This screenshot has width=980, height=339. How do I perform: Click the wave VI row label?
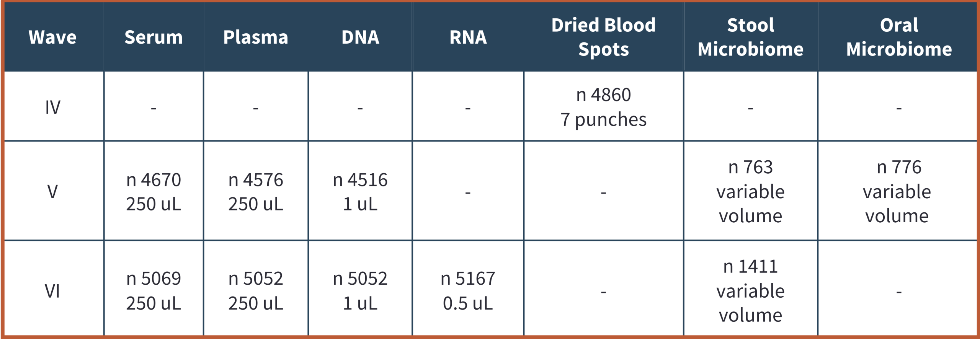(52, 291)
